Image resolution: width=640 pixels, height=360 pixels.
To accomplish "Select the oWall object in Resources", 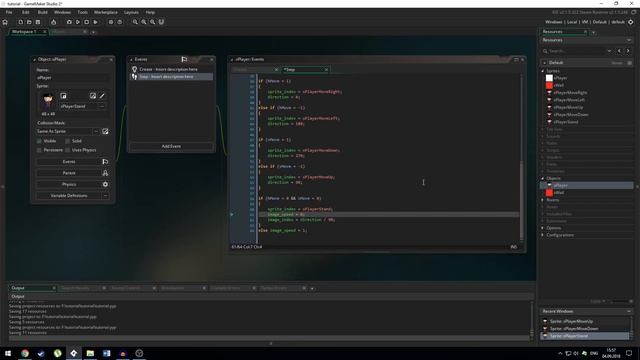I will 558,193.
